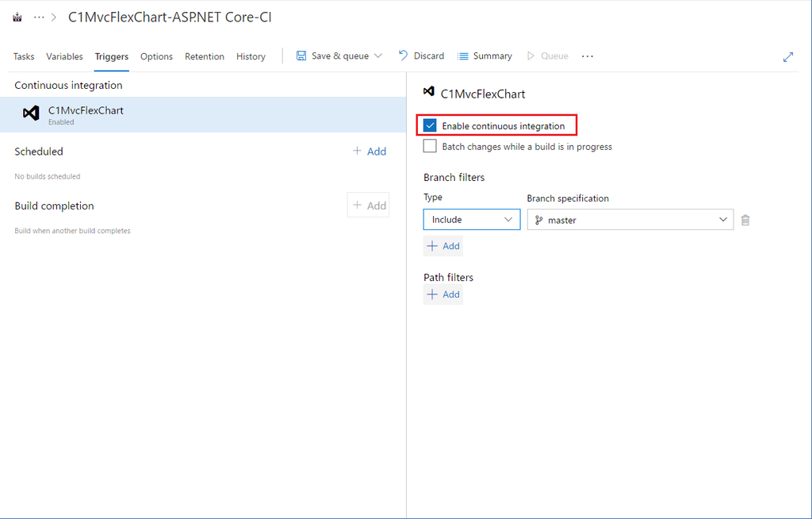Uncheck Enable continuous integration
Screen dimensions: 812x519
coord(430,125)
